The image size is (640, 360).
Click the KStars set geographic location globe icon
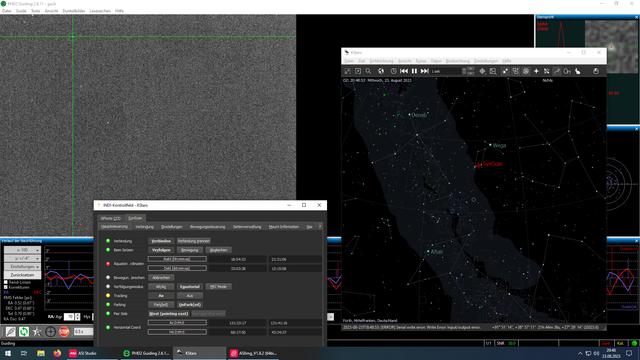click(x=381, y=71)
